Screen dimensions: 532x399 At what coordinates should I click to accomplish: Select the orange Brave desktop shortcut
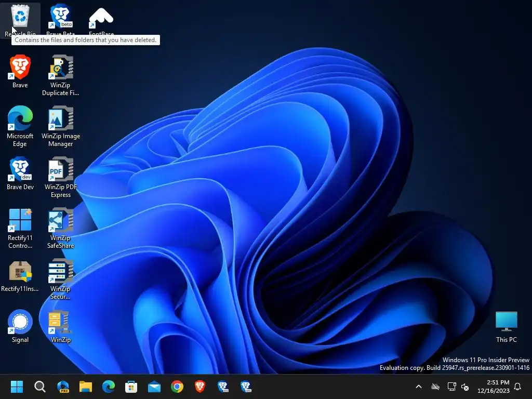(20, 72)
